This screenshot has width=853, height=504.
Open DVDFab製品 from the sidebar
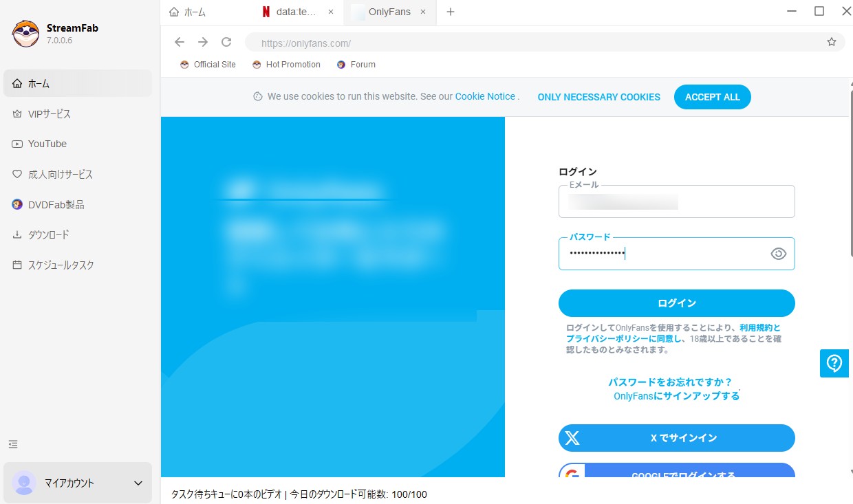[55, 204]
